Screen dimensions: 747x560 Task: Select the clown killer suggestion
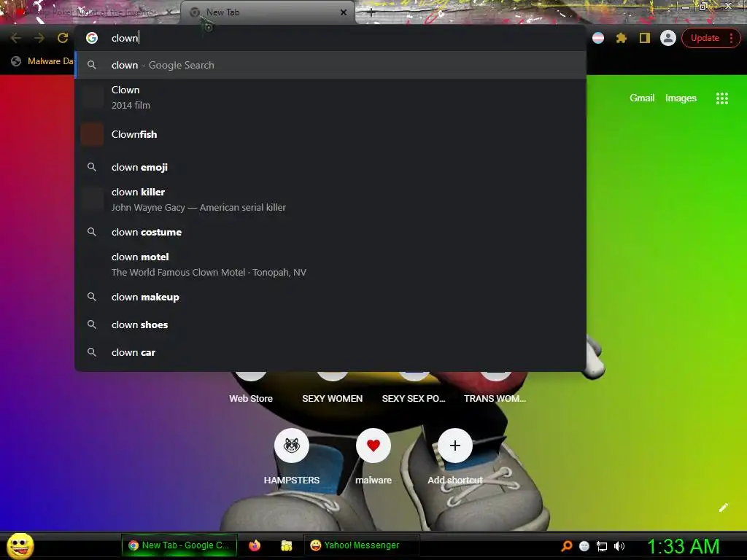(330, 200)
